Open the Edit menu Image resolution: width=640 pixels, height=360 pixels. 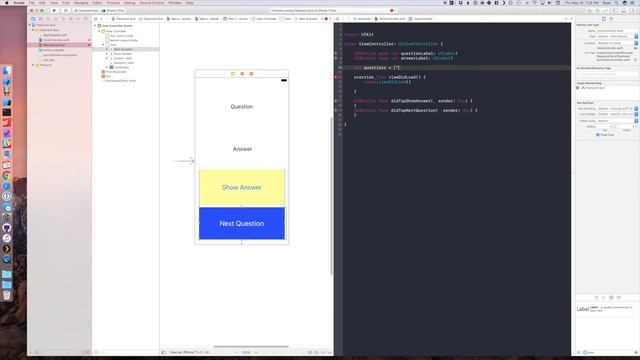tap(42, 3)
